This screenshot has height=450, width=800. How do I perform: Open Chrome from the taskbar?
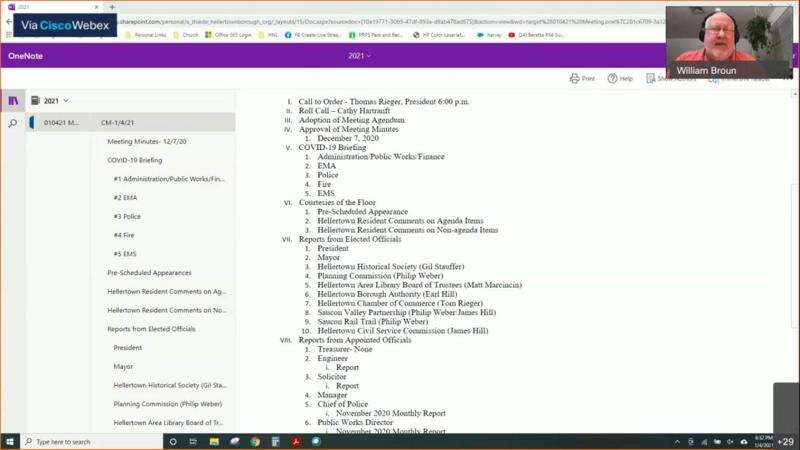click(255, 441)
